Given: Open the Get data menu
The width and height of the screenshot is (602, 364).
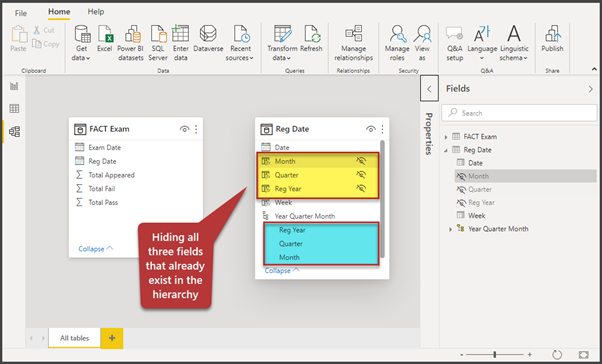Looking at the screenshot, I should (82, 43).
